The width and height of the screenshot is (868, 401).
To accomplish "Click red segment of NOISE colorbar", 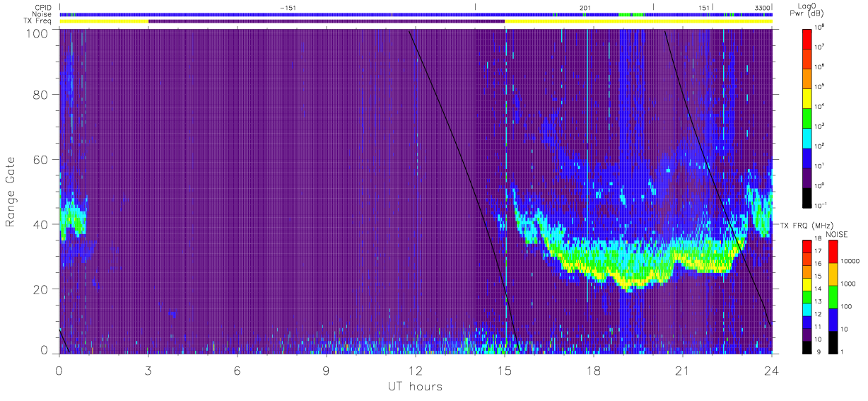I will (833, 251).
